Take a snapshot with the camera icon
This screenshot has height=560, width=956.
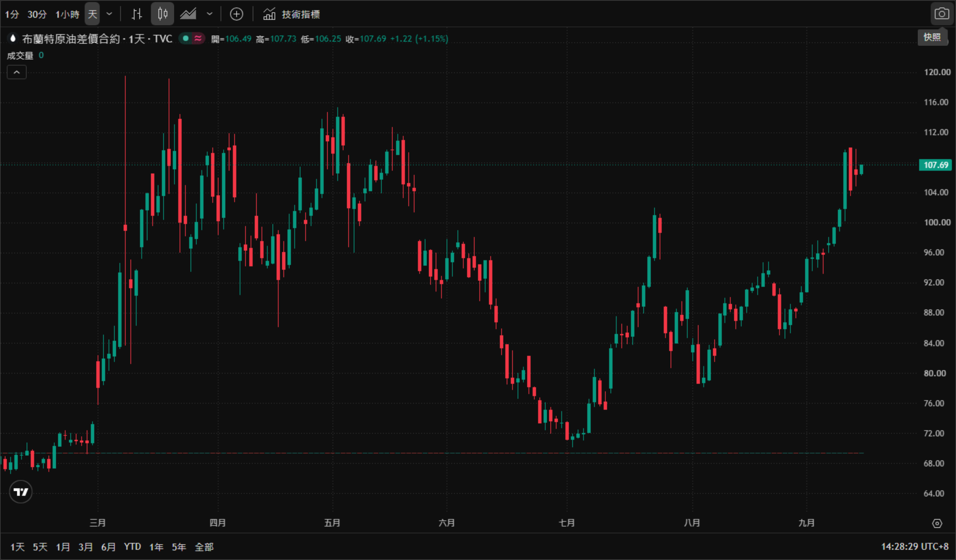click(942, 14)
